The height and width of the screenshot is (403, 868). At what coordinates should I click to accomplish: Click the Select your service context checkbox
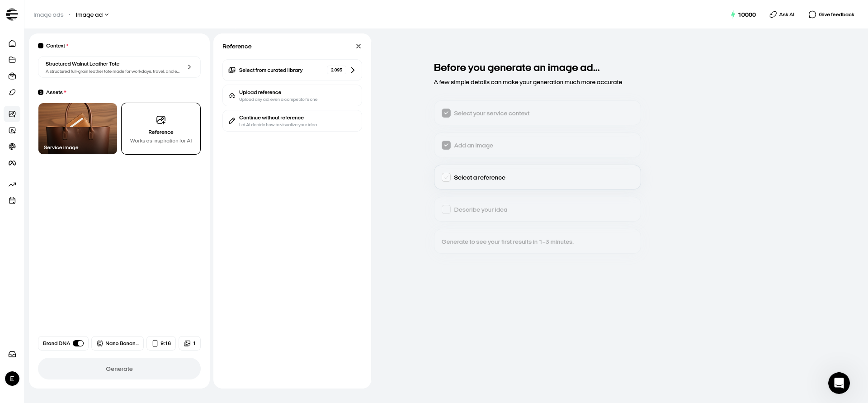446,113
